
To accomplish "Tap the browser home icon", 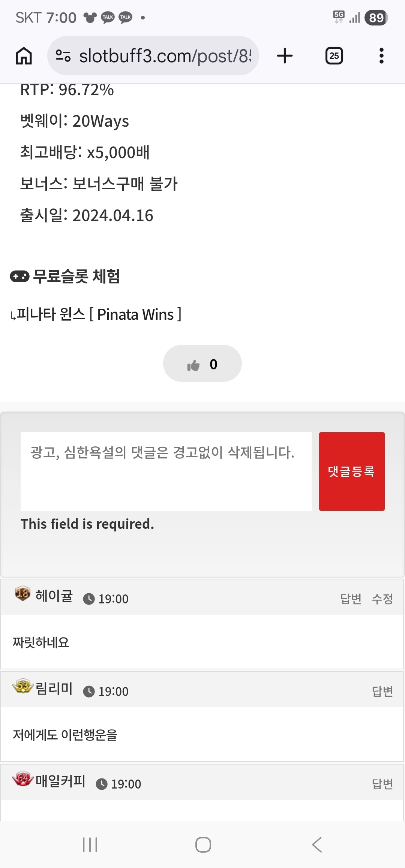I will 24,56.
